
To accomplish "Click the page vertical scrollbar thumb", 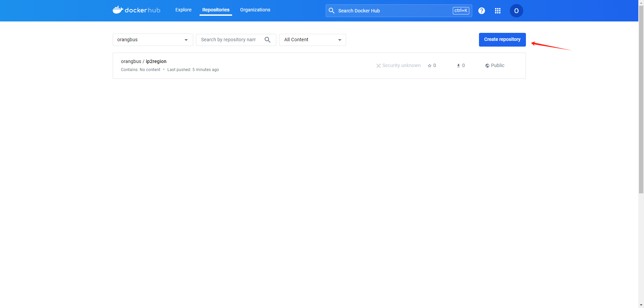I will click(x=641, y=97).
